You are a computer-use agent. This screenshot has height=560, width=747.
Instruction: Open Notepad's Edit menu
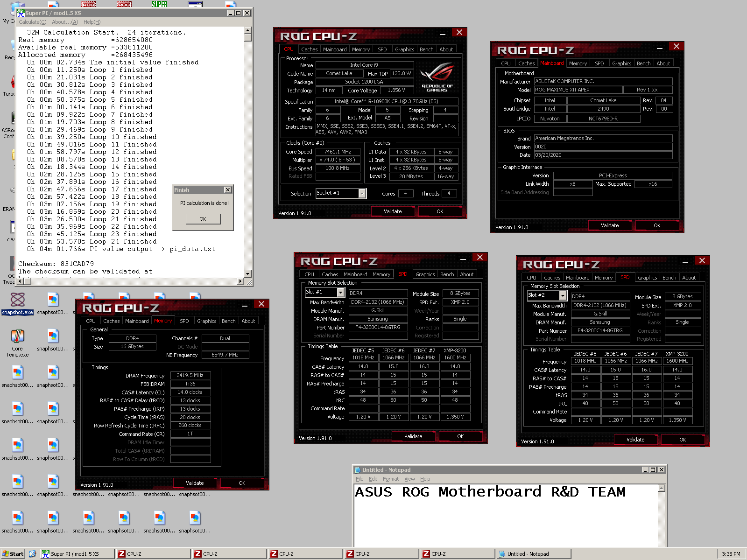[x=373, y=479]
